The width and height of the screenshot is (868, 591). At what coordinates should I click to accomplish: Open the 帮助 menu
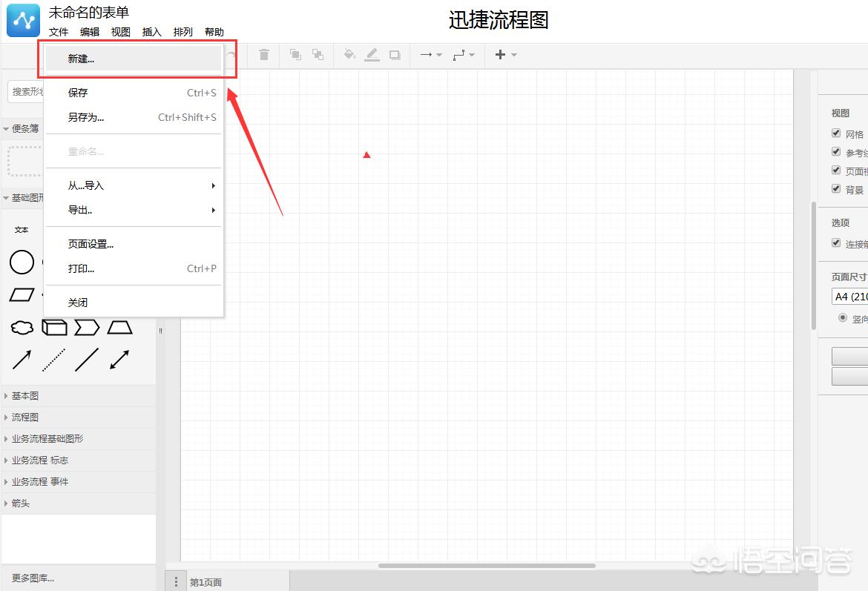[x=214, y=32]
